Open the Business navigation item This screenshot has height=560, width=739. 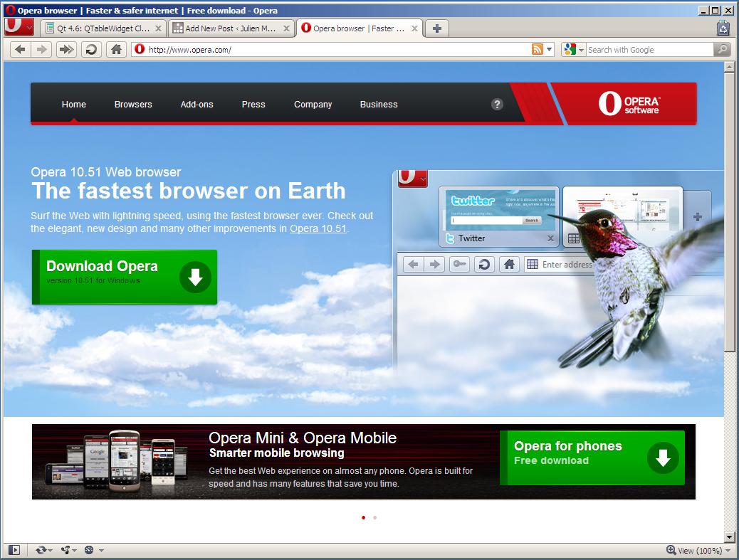[379, 104]
